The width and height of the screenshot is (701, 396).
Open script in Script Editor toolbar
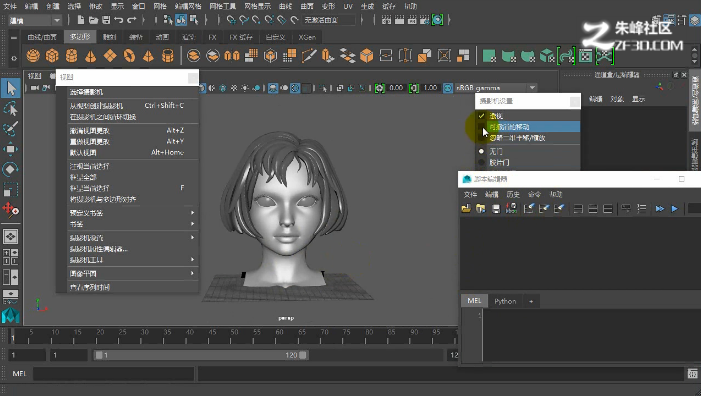(466, 208)
